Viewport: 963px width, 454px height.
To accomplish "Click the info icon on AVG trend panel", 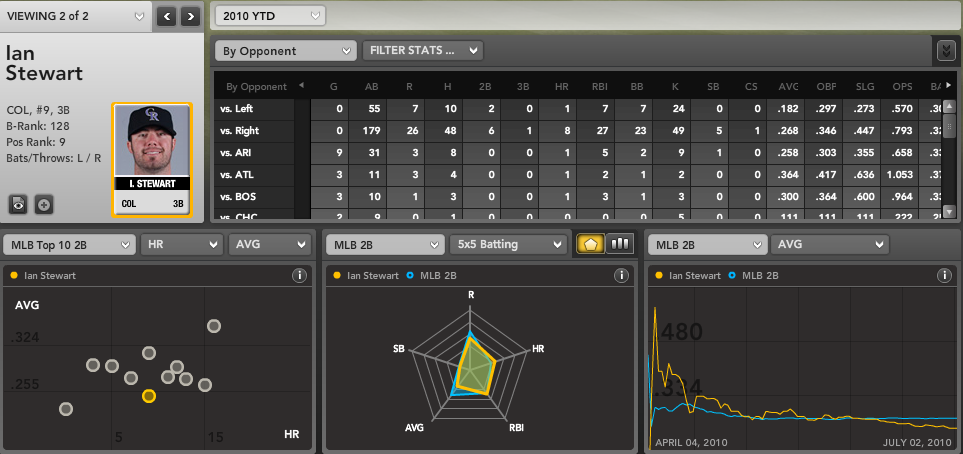I will 942,275.
